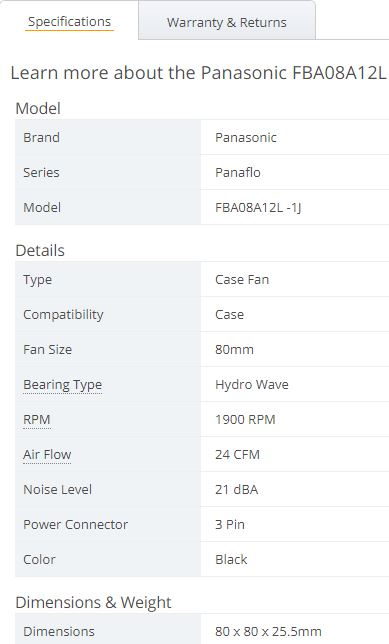Click the Dimensions & Weight heading

coord(93,603)
